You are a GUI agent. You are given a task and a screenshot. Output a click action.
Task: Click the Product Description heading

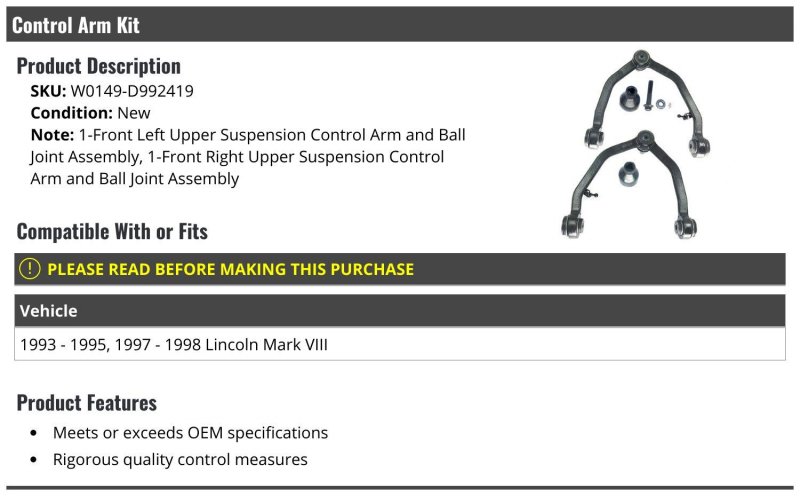click(x=98, y=66)
